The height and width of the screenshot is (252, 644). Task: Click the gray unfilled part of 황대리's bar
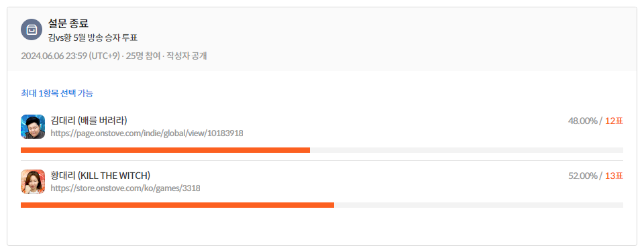pos(478,205)
